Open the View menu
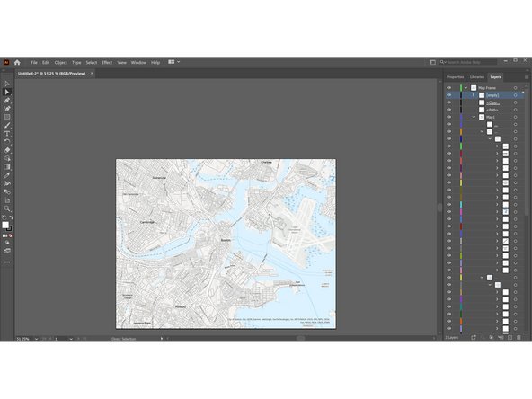 (x=122, y=62)
